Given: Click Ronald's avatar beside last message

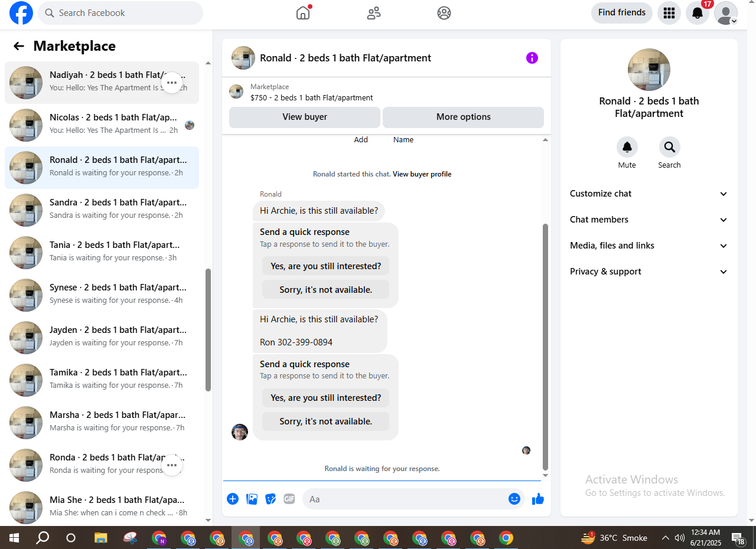Looking at the screenshot, I should pos(240,432).
